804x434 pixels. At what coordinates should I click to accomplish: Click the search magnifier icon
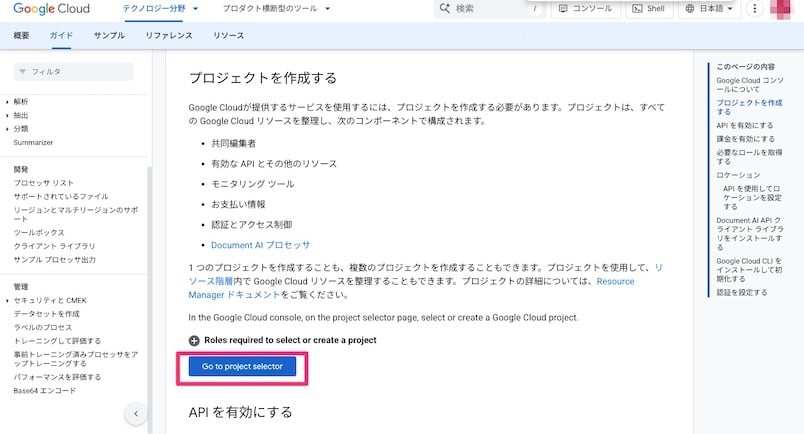click(445, 9)
